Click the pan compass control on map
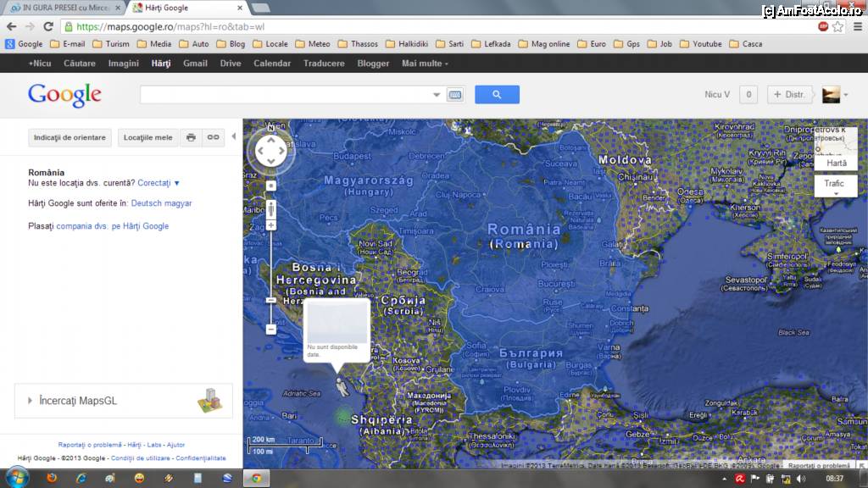This screenshot has height=488, width=868. [271, 152]
